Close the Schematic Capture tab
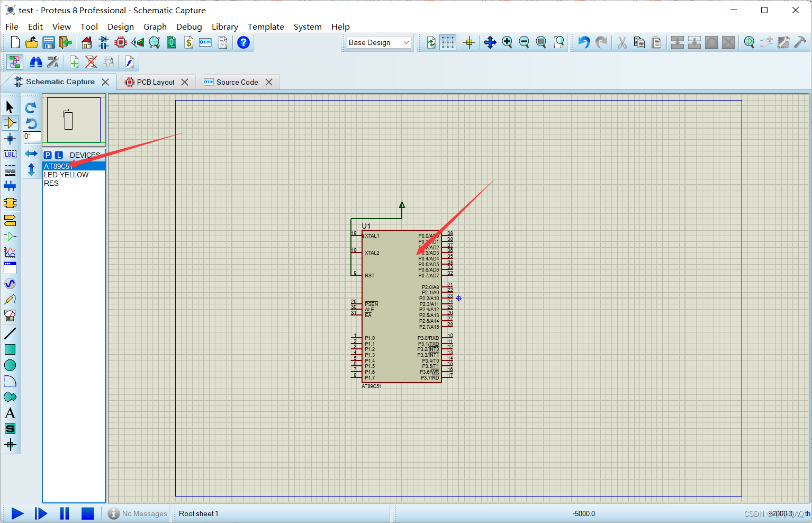Image resolution: width=812 pixels, height=523 pixels. [x=105, y=82]
